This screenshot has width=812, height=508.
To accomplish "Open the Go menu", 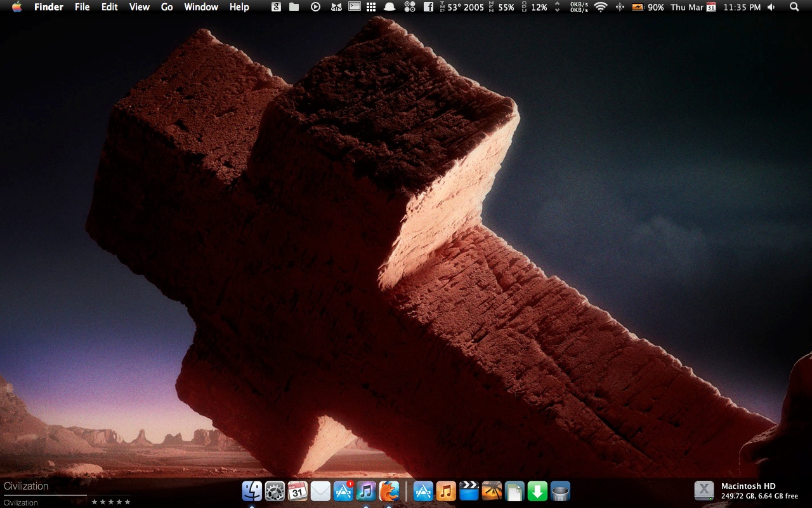I will pos(167,7).
